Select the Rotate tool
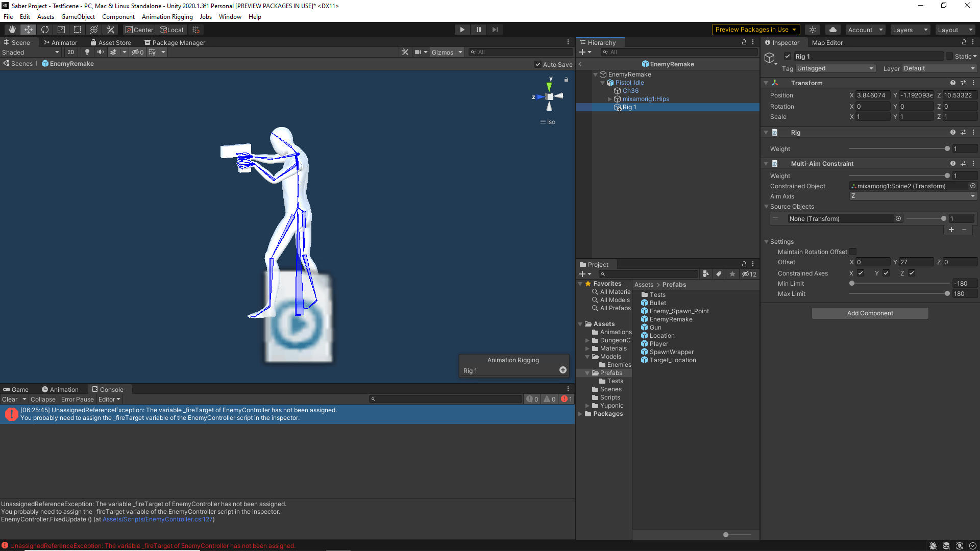Screen dimensions: 980x551 point(45,30)
